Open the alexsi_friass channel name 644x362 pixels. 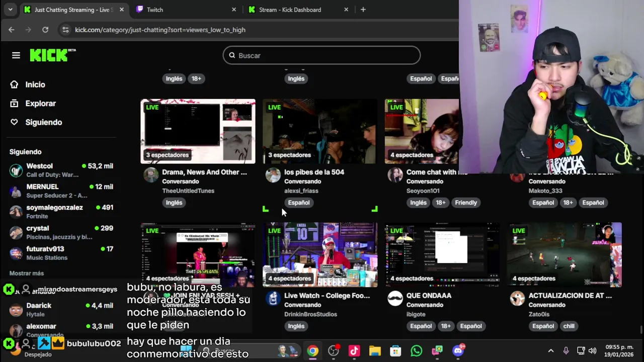[301, 191]
